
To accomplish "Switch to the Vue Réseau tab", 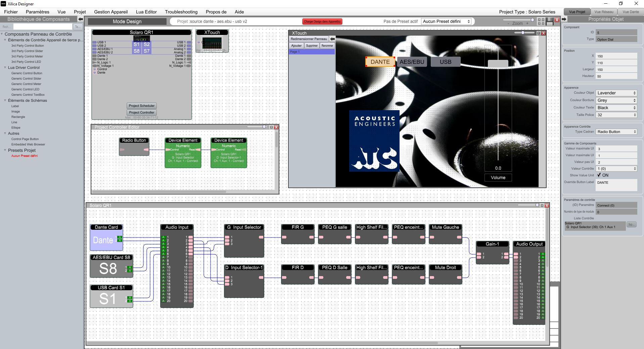I will pos(604,12).
